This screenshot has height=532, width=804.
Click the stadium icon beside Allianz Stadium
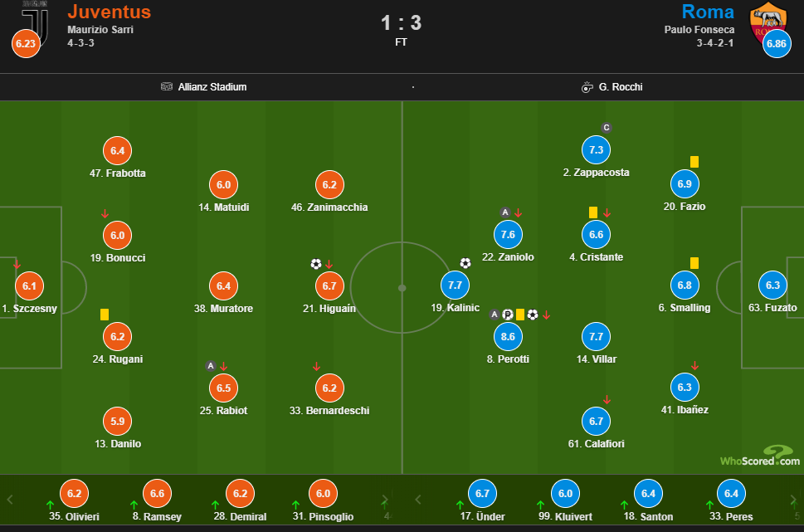(x=167, y=86)
